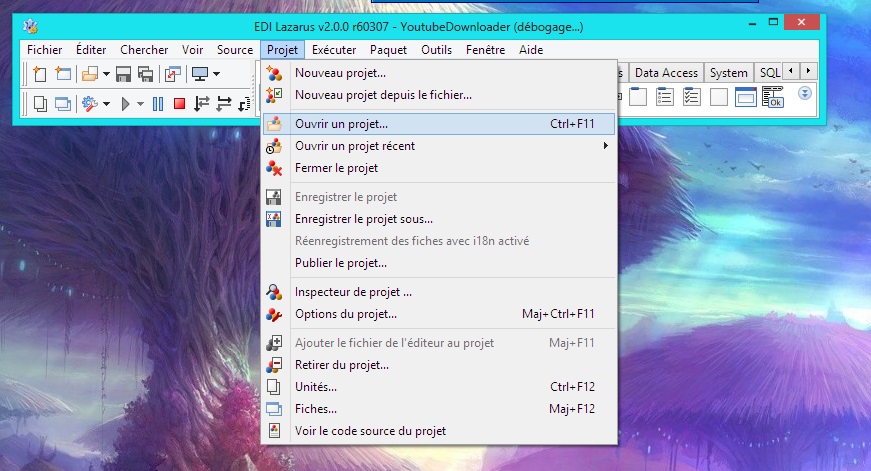Click the Step out debug icon
Image resolution: width=871 pixels, height=471 pixels.
(244, 104)
